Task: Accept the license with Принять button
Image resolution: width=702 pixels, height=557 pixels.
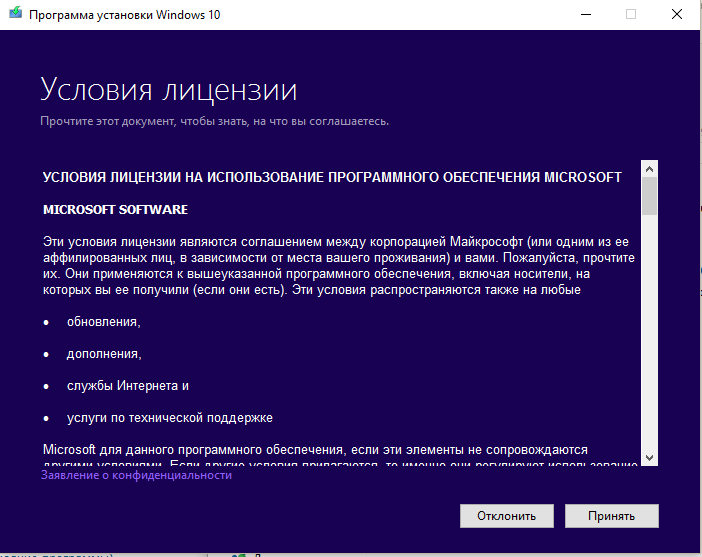Action: tap(612, 516)
